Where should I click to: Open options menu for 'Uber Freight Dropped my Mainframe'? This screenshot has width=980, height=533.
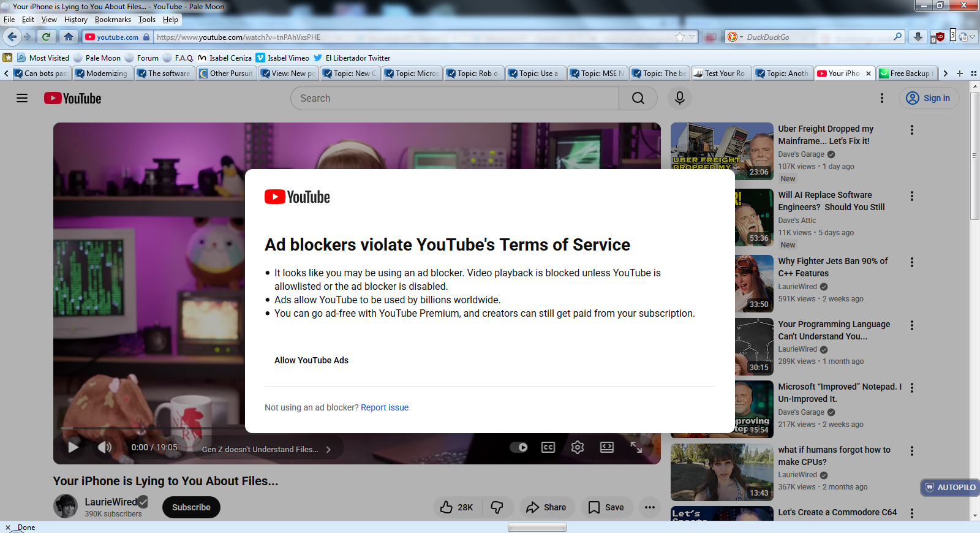pyautogui.click(x=912, y=130)
